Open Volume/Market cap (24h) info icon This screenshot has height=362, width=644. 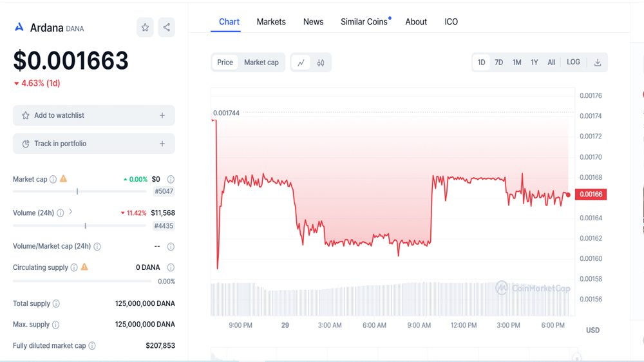click(x=97, y=247)
